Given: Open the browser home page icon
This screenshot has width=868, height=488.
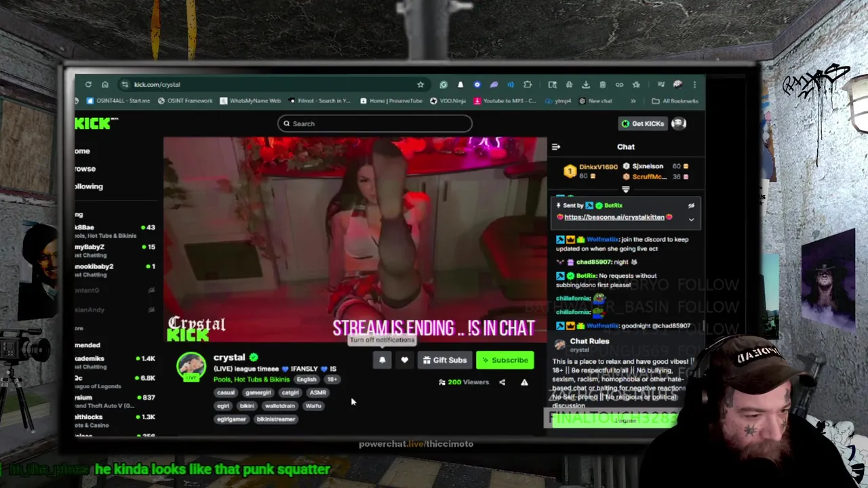Looking at the screenshot, I should click(105, 85).
